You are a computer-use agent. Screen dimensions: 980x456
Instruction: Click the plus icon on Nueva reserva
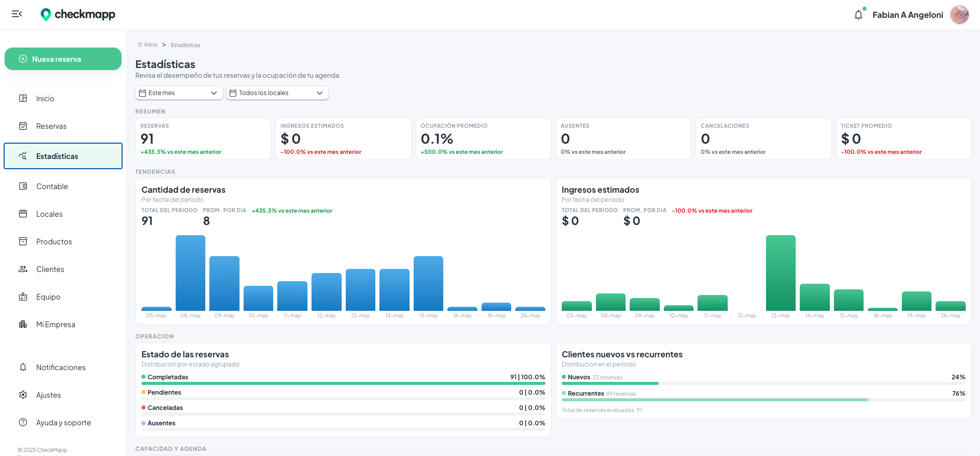pyautogui.click(x=23, y=59)
